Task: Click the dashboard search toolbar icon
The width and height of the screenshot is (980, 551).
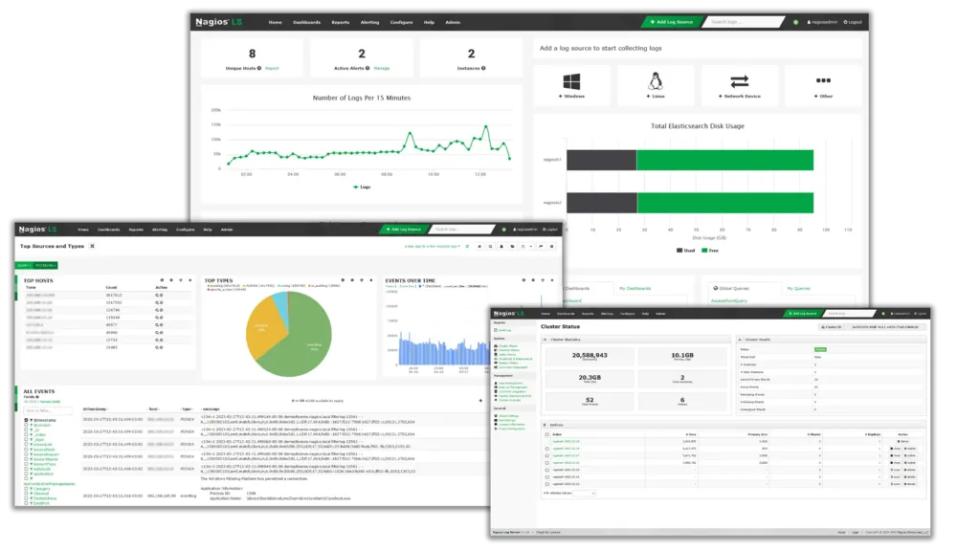Action: pyautogui.click(x=490, y=246)
